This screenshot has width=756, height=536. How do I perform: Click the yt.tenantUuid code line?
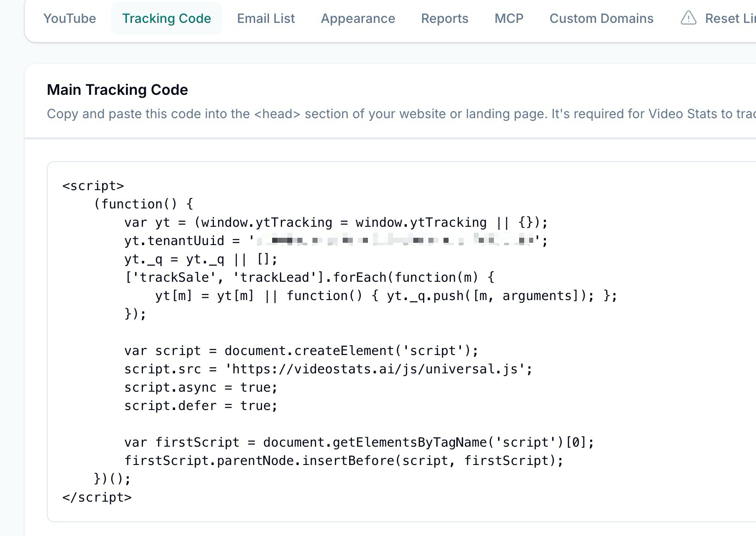(x=336, y=241)
